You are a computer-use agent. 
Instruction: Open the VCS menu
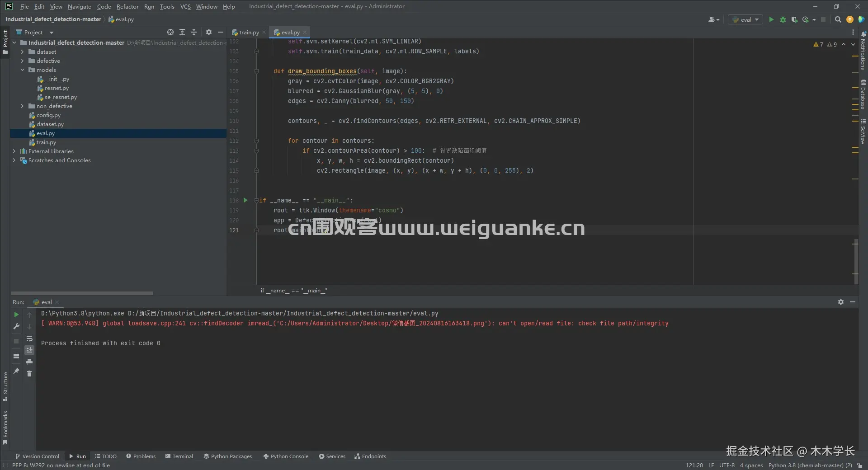[x=185, y=6]
